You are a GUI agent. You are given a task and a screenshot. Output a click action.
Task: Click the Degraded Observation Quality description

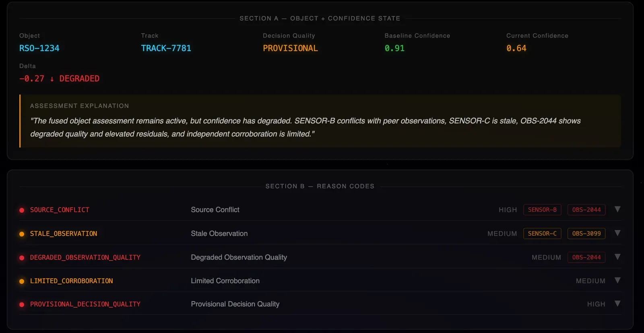point(239,257)
